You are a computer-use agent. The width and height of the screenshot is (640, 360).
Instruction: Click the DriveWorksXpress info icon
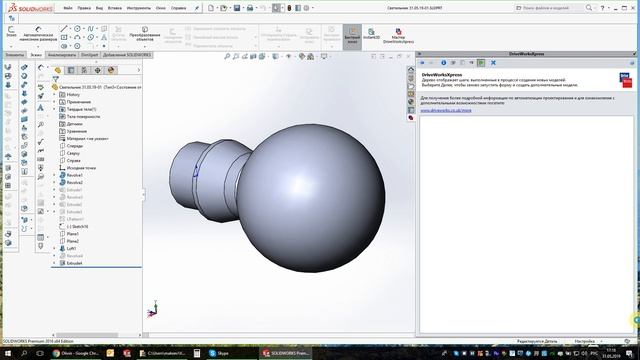point(443,63)
